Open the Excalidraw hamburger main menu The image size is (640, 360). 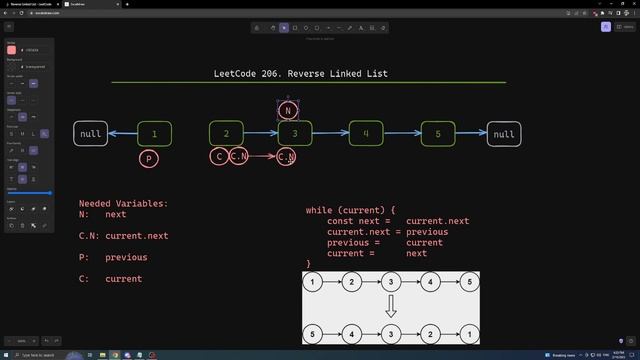(x=9, y=27)
